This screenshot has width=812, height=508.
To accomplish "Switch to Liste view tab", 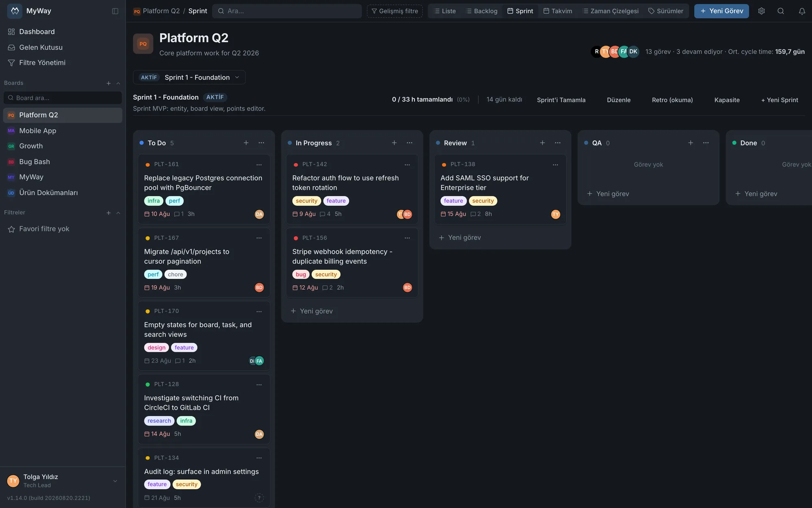I will (445, 11).
